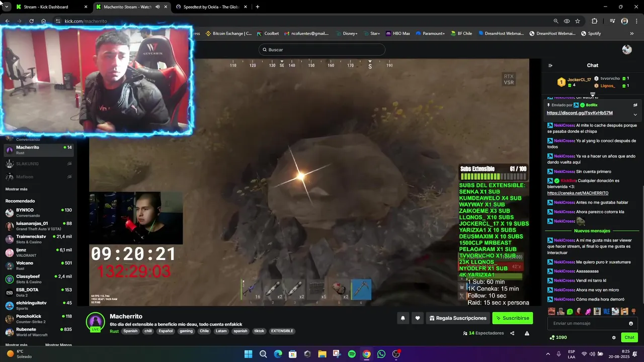Collapse the chat panel icon

pyautogui.click(x=550, y=65)
